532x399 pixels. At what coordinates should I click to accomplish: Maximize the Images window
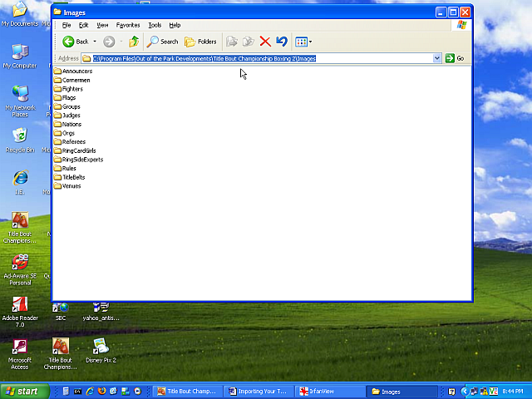click(x=453, y=12)
